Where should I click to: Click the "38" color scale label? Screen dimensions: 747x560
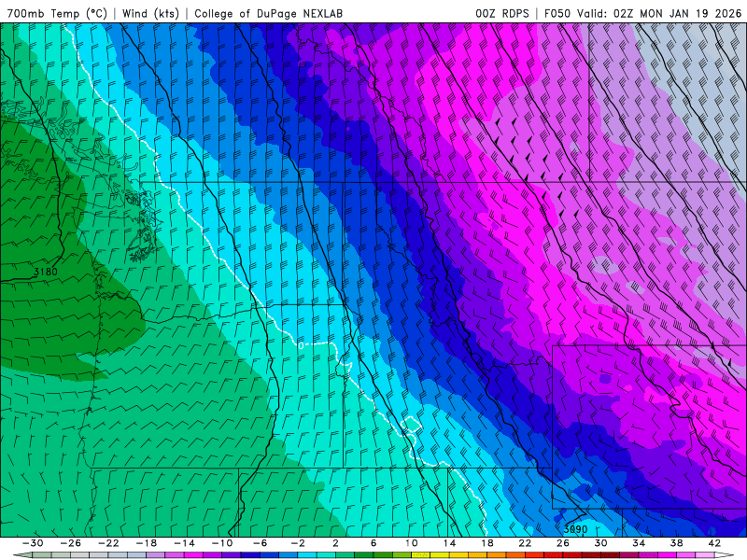[676, 543]
